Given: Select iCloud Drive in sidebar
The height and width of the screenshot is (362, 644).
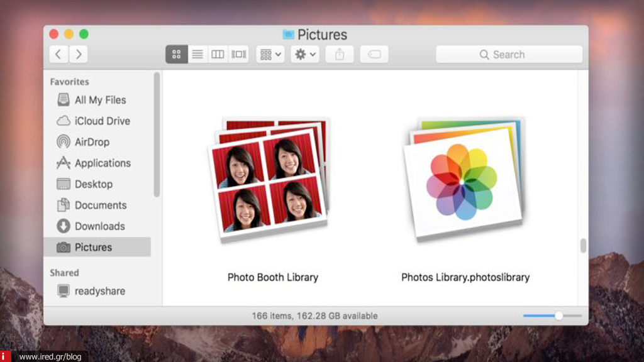Looking at the screenshot, I should pos(101,121).
